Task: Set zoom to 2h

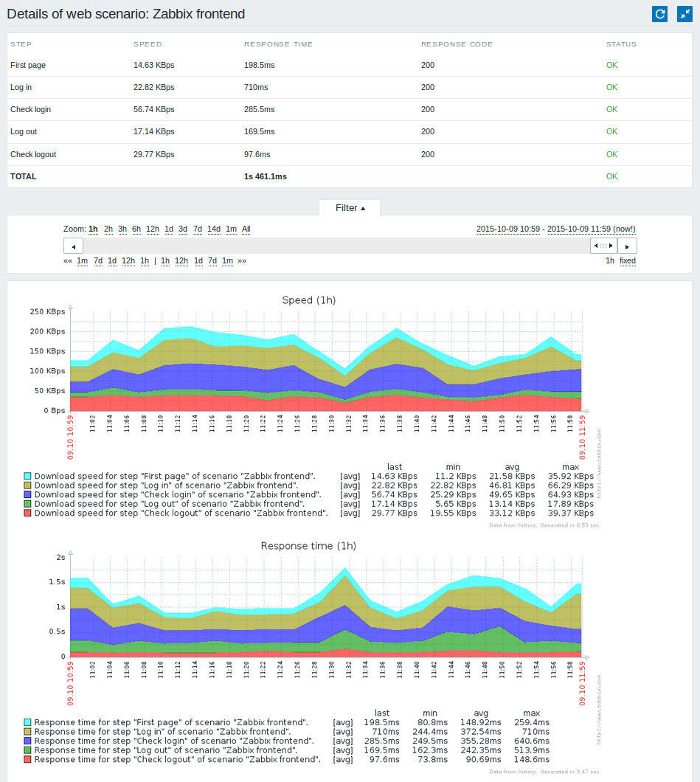Action: [x=108, y=229]
